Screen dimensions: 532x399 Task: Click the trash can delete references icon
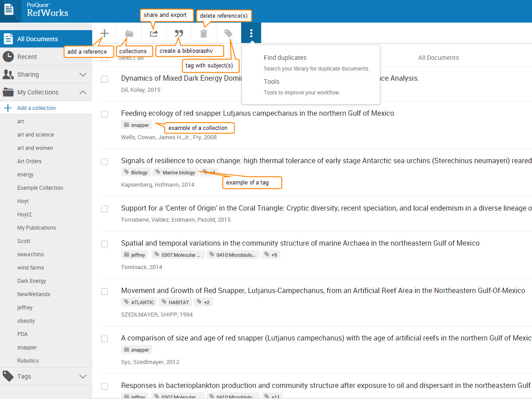point(203,33)
